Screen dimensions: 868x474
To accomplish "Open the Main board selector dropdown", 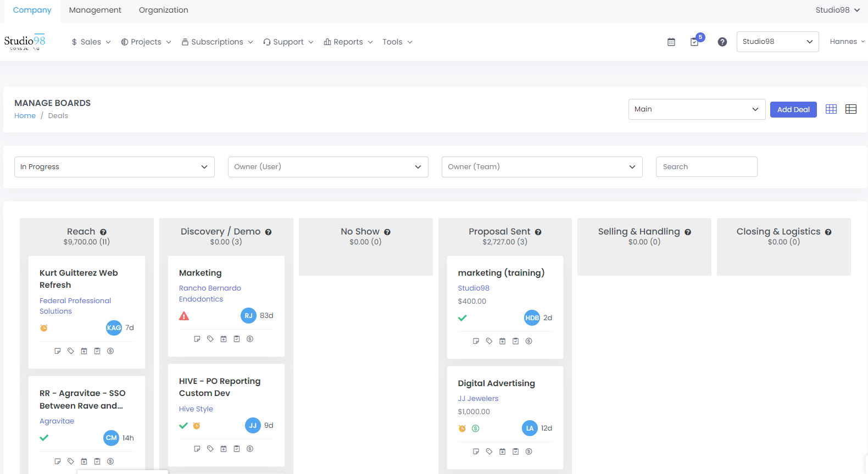I will [696, 109].
